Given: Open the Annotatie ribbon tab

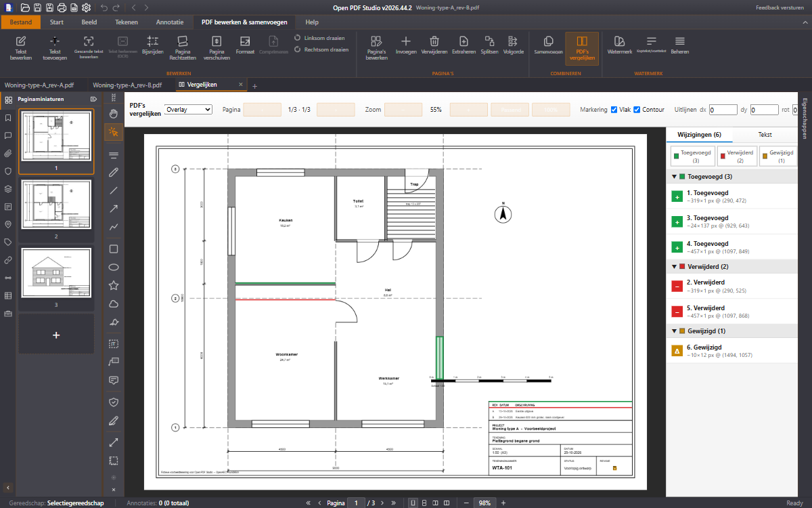Looking at the screenshot, I should 169,22.
